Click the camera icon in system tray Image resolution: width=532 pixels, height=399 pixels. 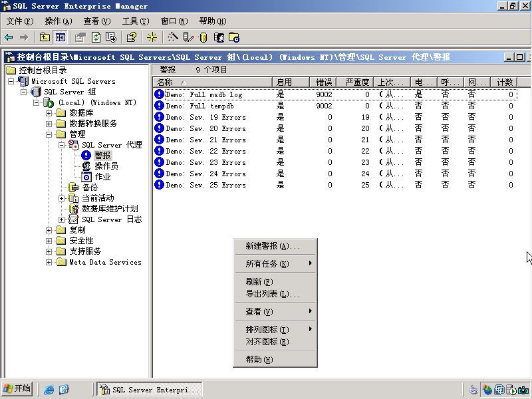pos(524,390)
